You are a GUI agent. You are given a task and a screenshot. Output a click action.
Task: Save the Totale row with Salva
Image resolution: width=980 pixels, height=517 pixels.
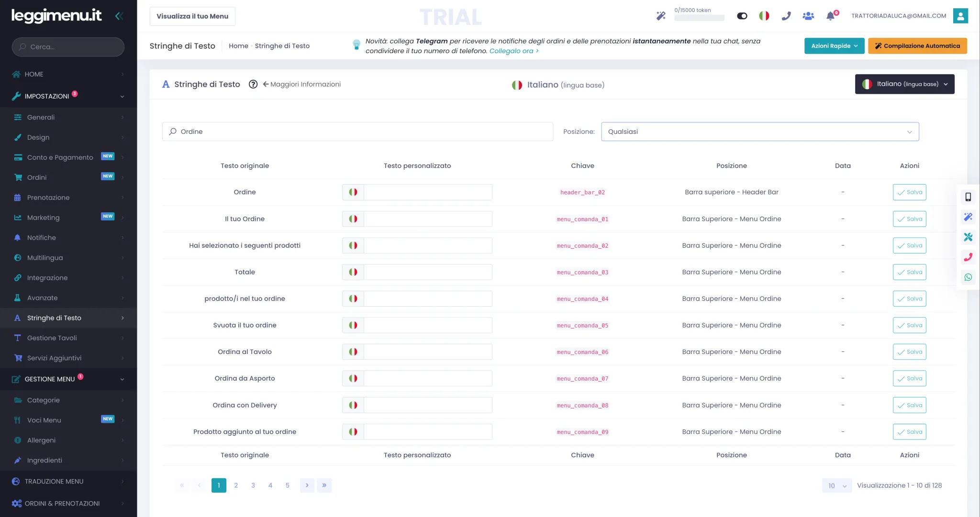(909, 272)
